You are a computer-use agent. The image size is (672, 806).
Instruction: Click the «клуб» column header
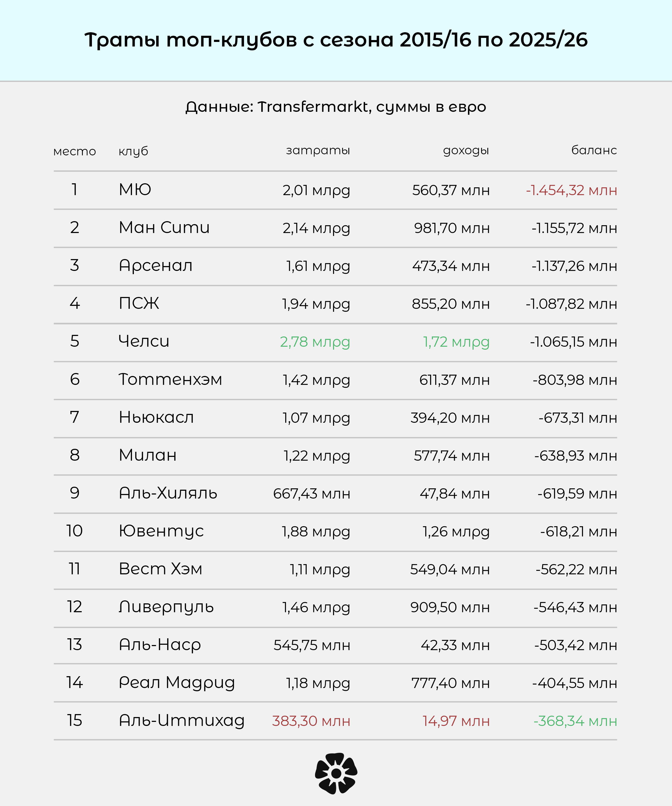click(133, 151)
